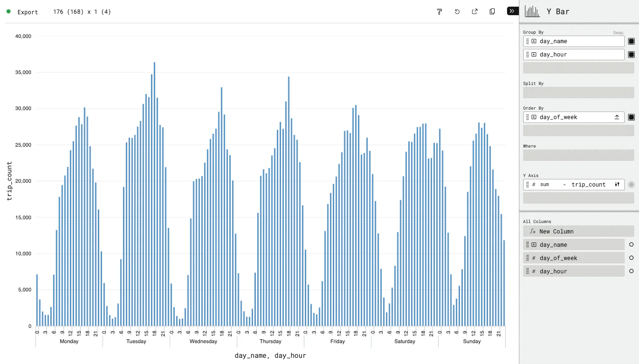
Task: Open the sum aggregate dropdown
Action: (x=553, y=185)
